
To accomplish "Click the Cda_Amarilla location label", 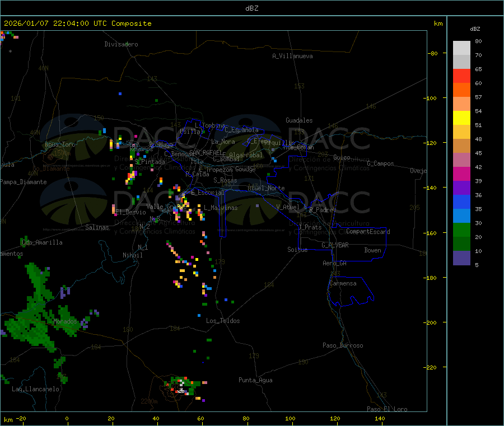I will pos(42,242).
